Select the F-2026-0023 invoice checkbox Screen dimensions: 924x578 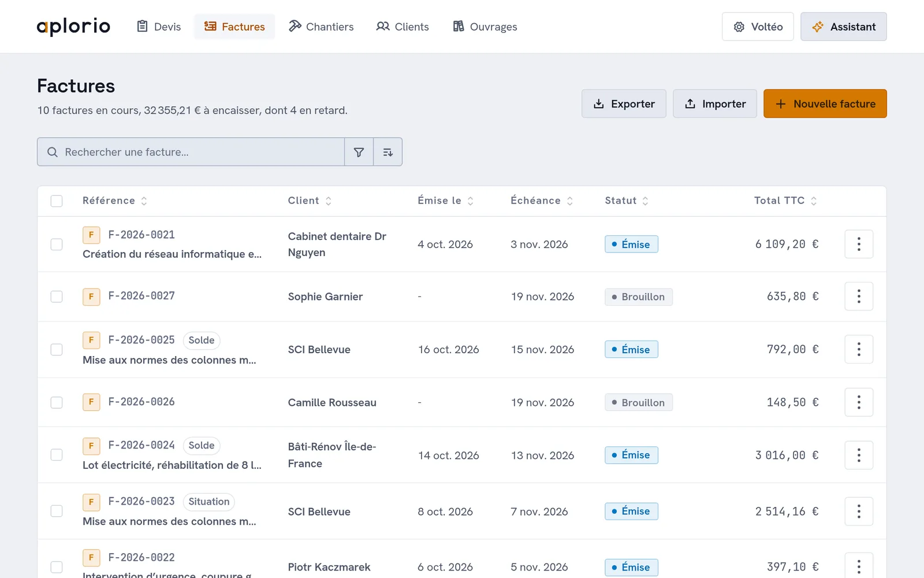click(x=57, y=511)
